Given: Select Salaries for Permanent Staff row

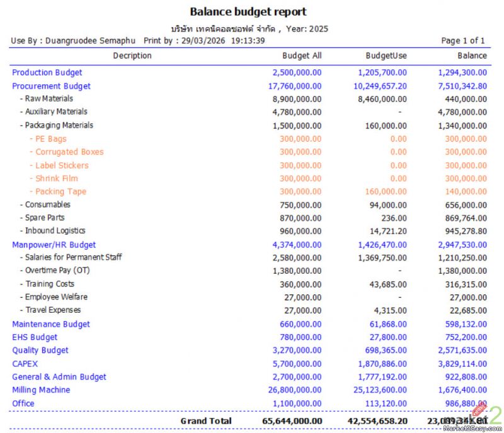Looking at the screenshot, I should tap(73, 257).
